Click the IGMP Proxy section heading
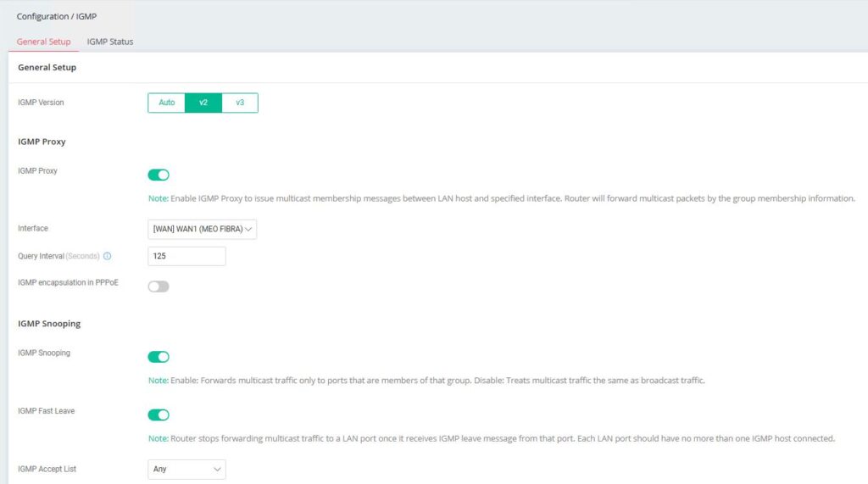Viewport: 868px width, 484px height. [x=42, y=142]
